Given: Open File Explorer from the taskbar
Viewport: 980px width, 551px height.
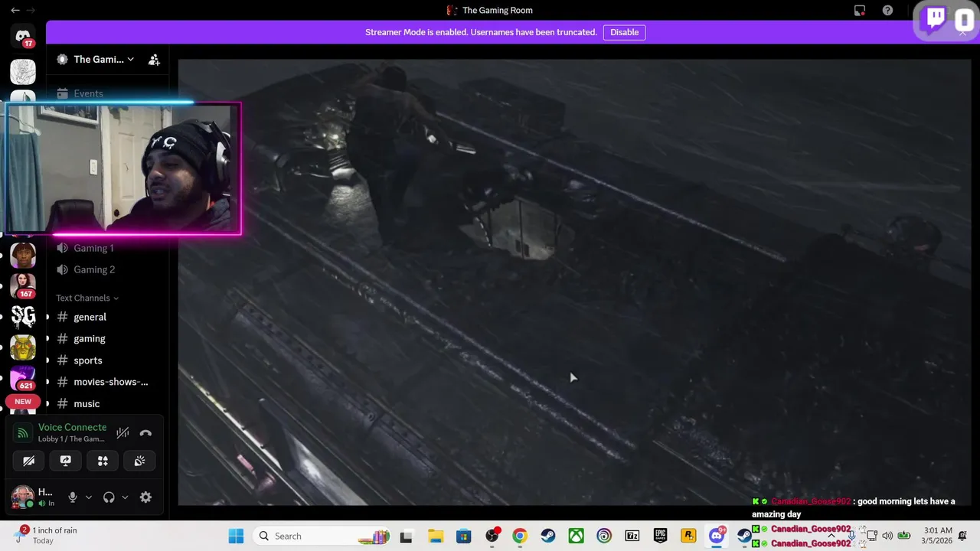Looking at the screenshot, I should (x=435, y=536).
